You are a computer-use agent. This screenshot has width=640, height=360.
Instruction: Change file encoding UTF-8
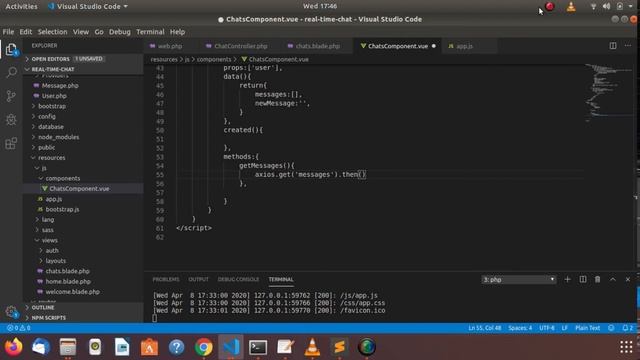pyautogui.click(x=547, y=328)
